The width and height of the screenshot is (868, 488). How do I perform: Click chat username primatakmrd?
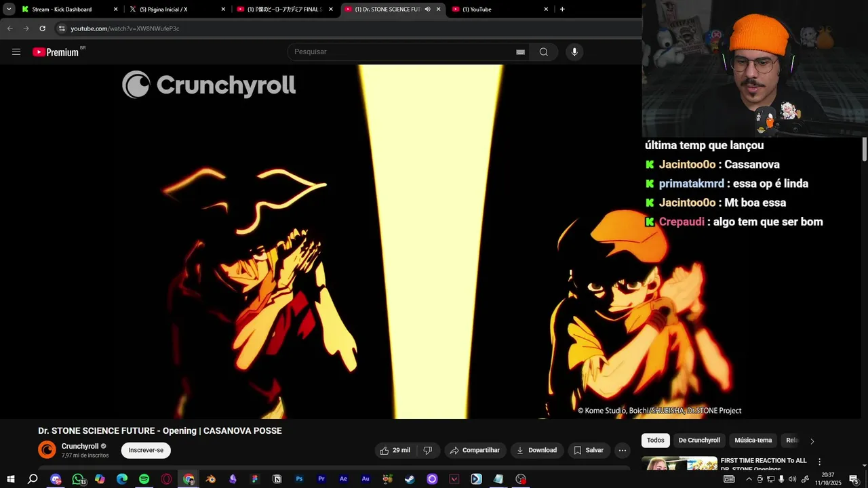point(691,184)
